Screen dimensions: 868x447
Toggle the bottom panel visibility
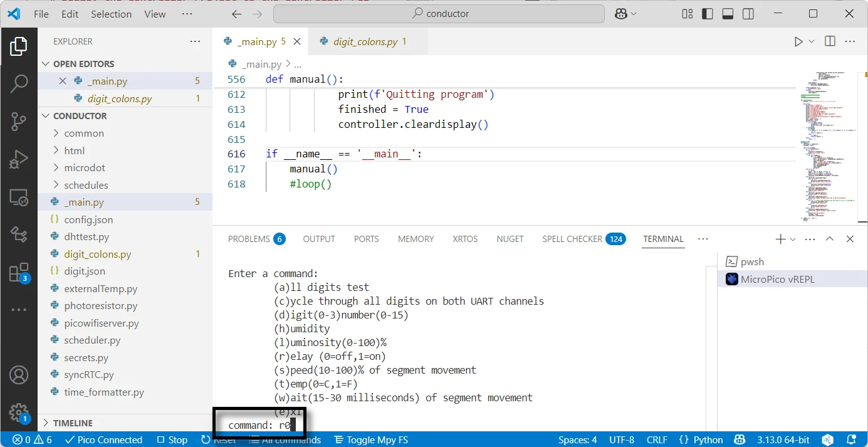[728, 14]
